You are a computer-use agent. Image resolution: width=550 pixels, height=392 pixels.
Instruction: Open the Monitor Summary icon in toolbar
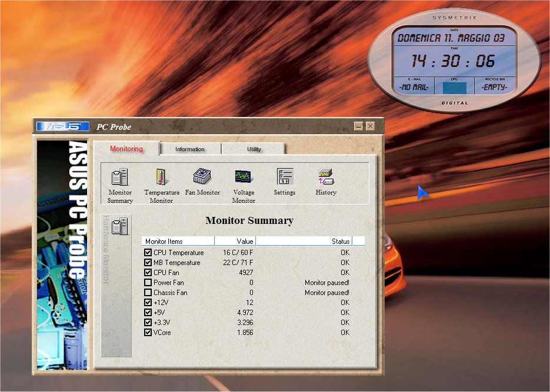click(x=120, y=177)
